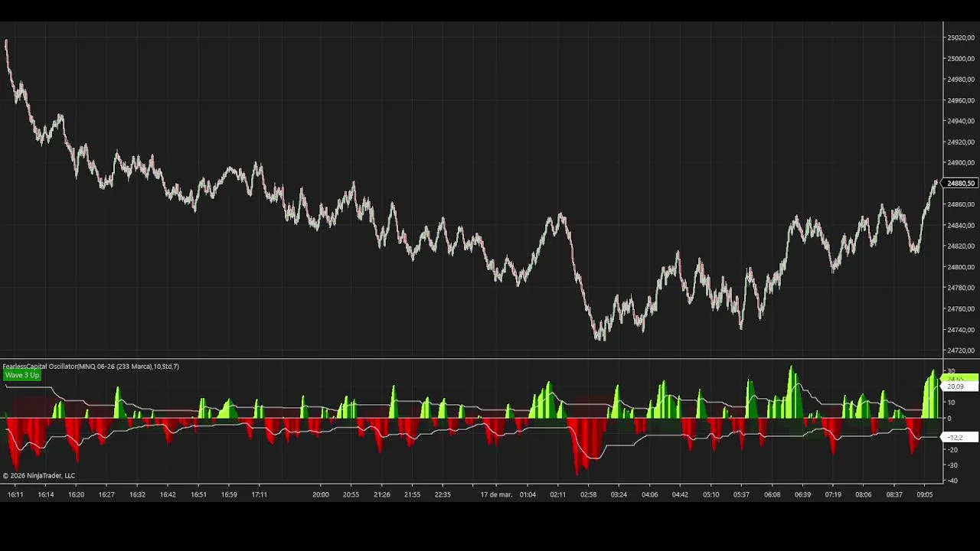Click the 02:58 time axis label

pos(588,495)
